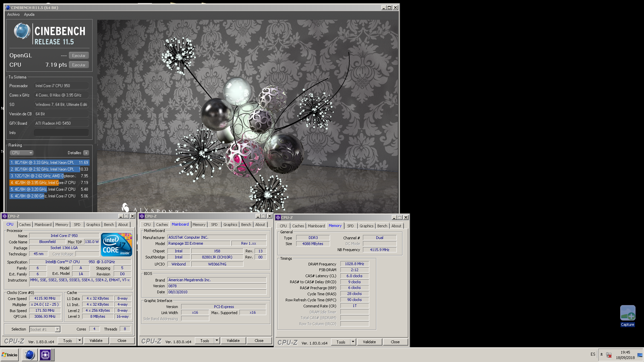Screen dimensions: 644x362
Task: Open Tools dropdown arrow in Memory window
Action: [x=353, y=342]
